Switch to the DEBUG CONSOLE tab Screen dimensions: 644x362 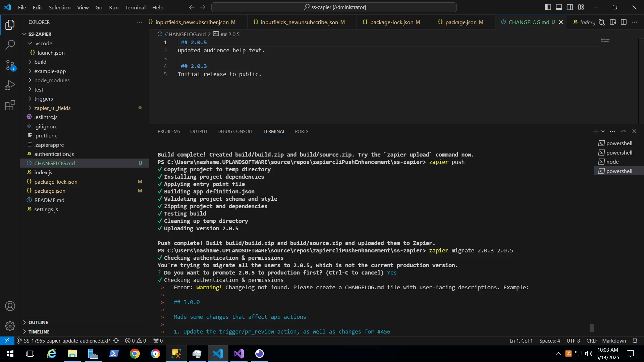pyautogui.click(x=235, y=132)
